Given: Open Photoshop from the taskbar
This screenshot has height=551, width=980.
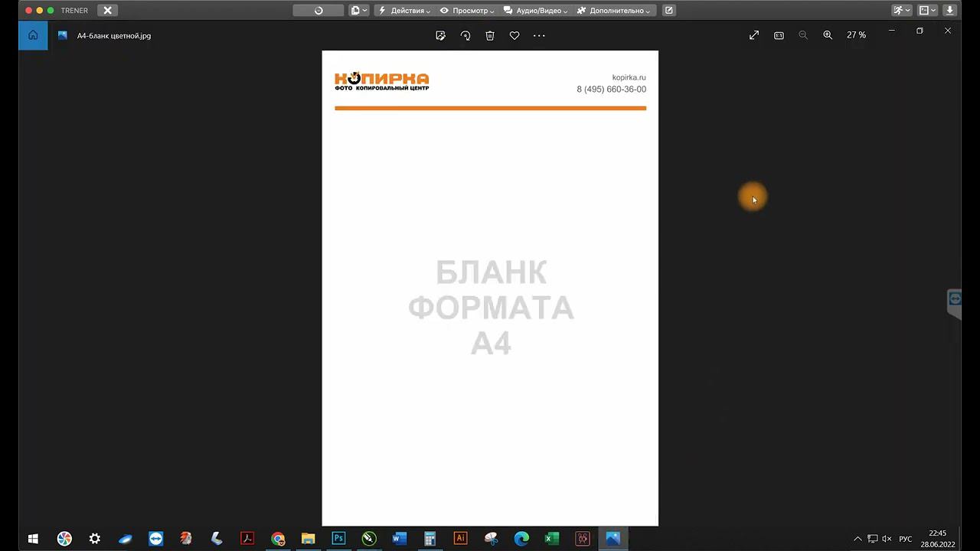Looking at the screenshot, I should (338, 539).
